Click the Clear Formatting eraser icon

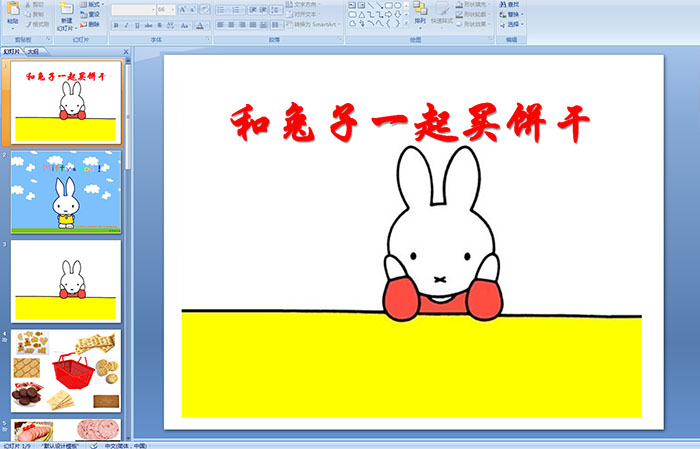(204, 9)
